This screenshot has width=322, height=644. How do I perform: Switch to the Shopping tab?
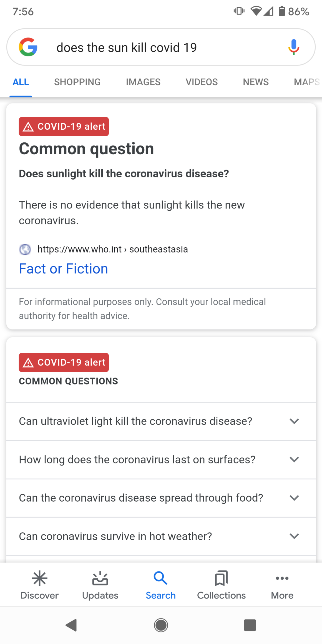click(77, 82)
